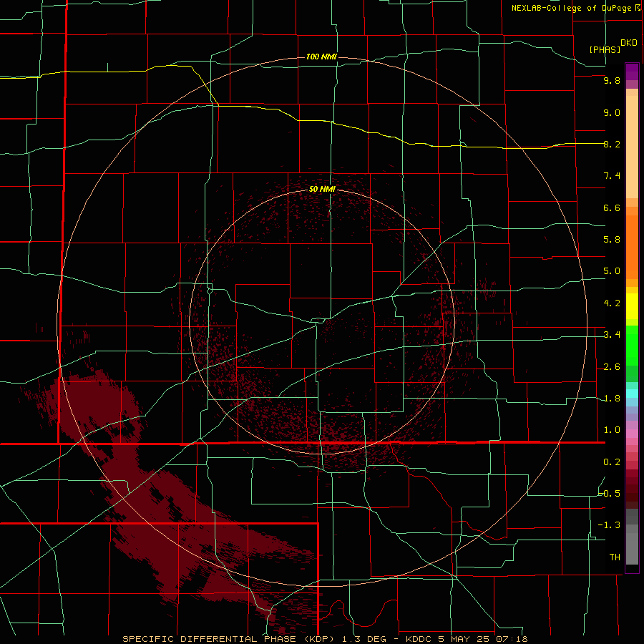Click the 6.6 scale value
This screenshot has width=644, height=644.
point(612,208)
